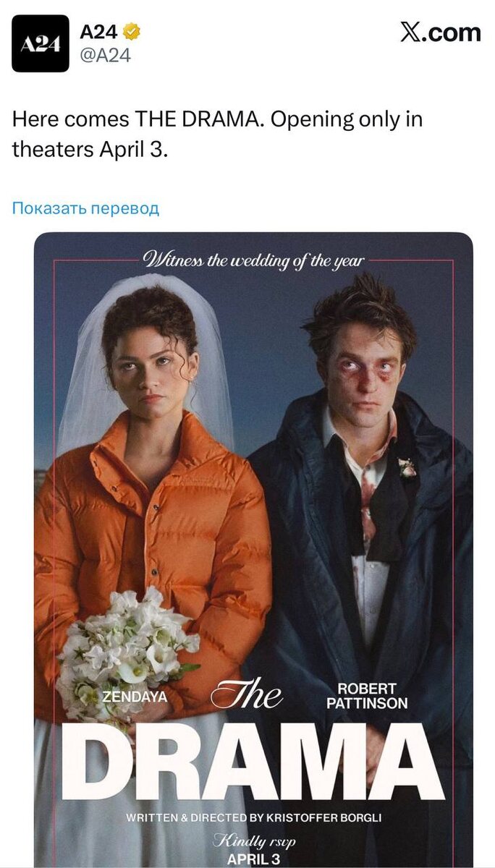The image size is (495, 868).
Task: Click the 'Kindly rsvp' script text
Action: click(253, 841)
